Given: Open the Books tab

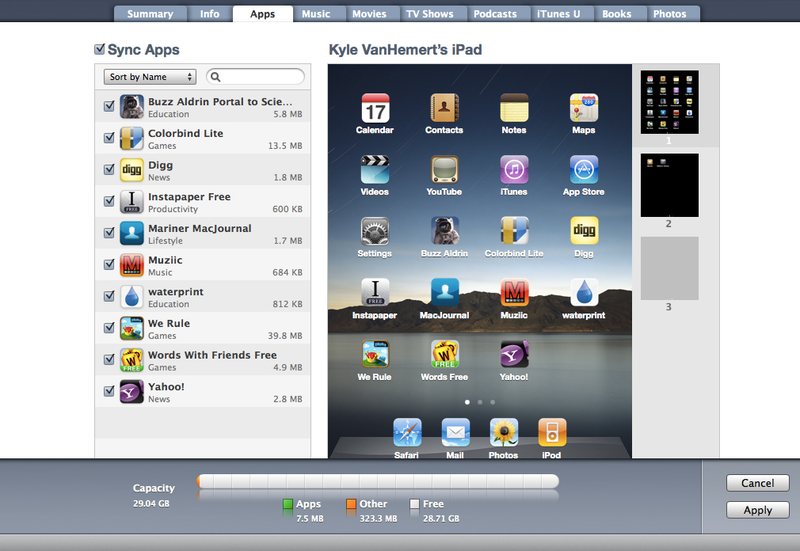Looking at the screenshot, I should pyautogui.click(x=617, y=14).
